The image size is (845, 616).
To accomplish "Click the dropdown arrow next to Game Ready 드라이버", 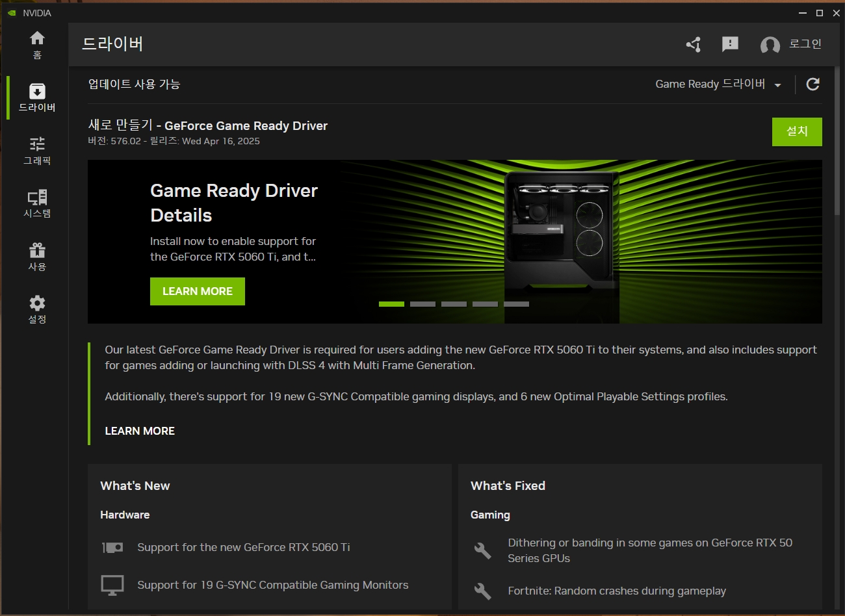I will pos(777,85).
